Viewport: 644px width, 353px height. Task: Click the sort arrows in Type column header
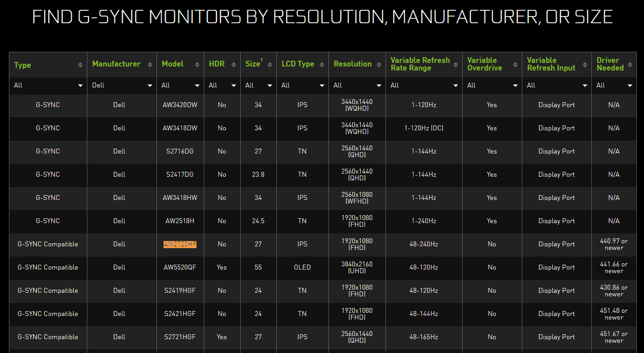pos(80,65)
